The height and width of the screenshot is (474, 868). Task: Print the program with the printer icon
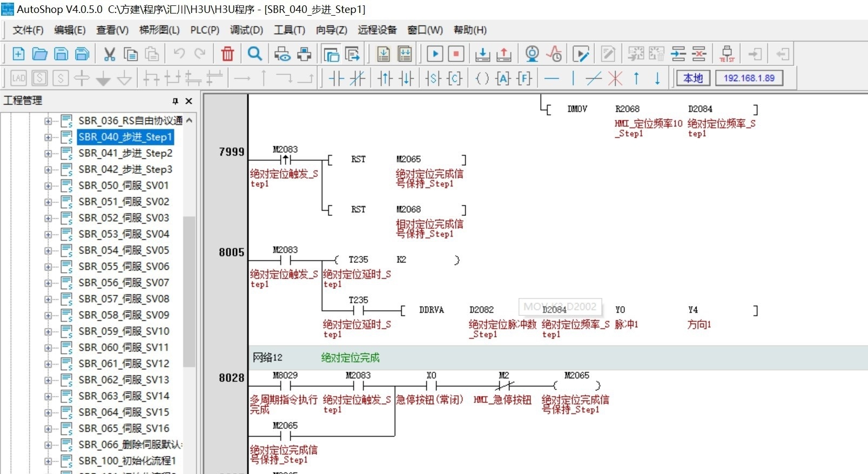point(305,53)
